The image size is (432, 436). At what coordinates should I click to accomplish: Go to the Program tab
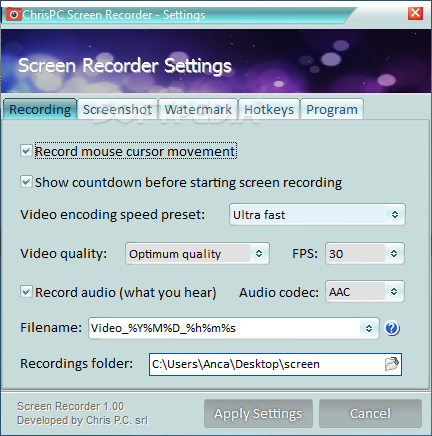[332, 109]
